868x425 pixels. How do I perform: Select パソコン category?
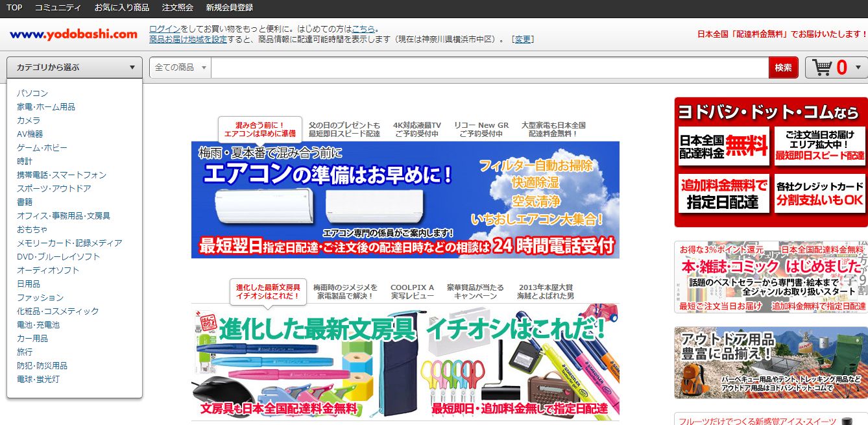click(x=32, y=93)
